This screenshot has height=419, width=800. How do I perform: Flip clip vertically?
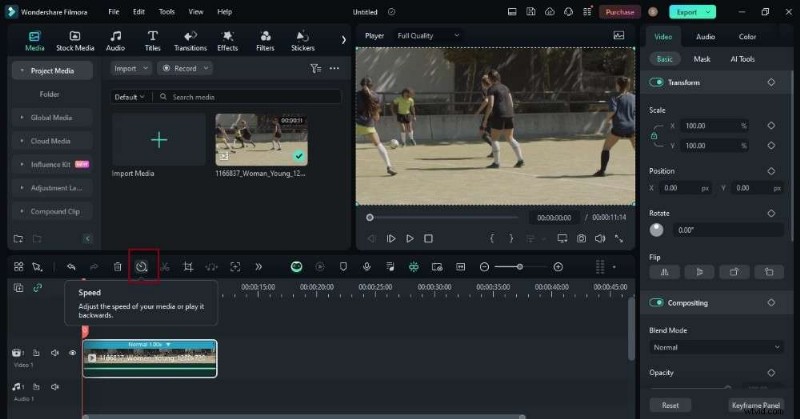tap(699, 272)
